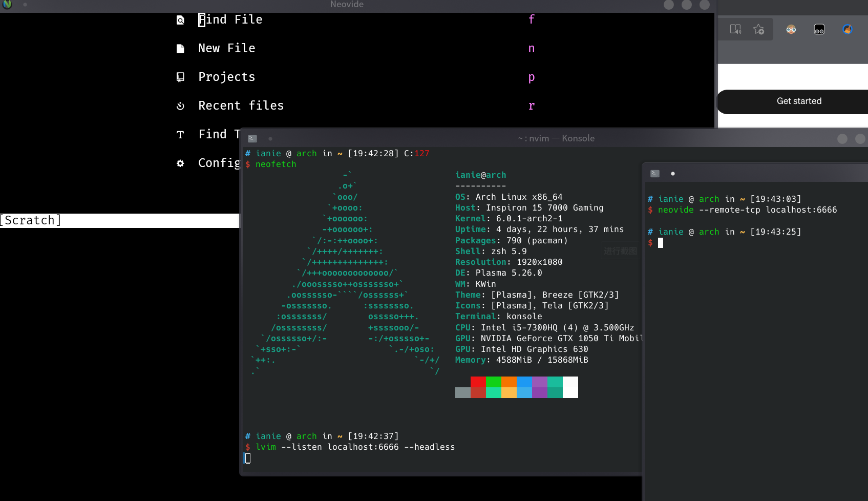The height and width of the screenshot is (501, 868).
Task: Choose the Recent files dashboard entry
Action: click(x=241, y=106)
